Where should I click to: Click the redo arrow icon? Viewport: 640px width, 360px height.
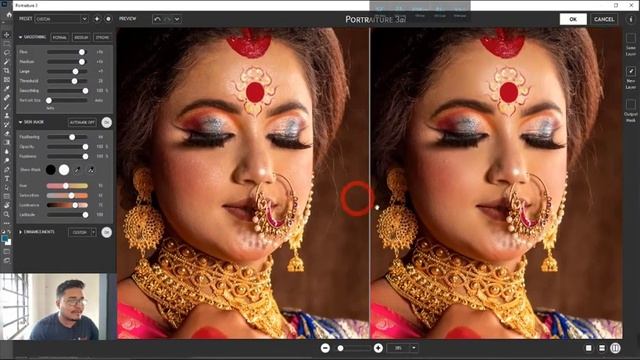point(167,19)
